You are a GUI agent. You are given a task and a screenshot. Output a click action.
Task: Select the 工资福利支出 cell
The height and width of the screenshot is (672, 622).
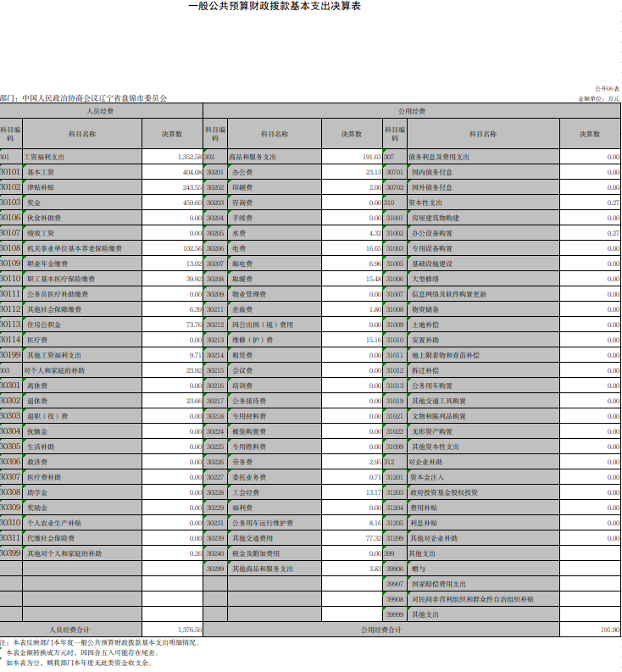[82, 157]
